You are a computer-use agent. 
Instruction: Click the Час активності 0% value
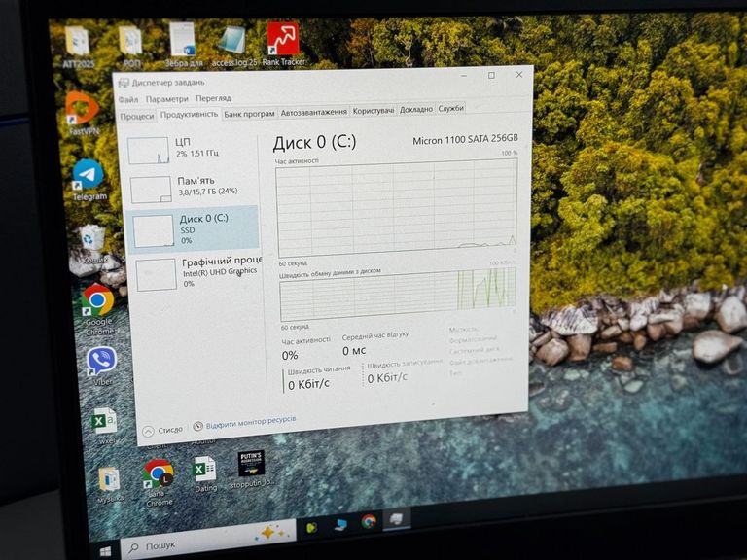coord(290,356)
